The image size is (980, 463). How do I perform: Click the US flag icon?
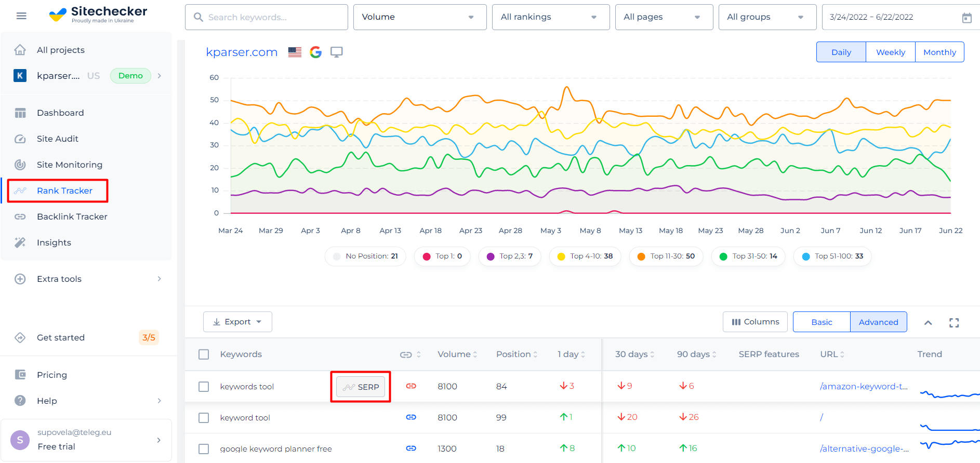[x=295, y=52]
